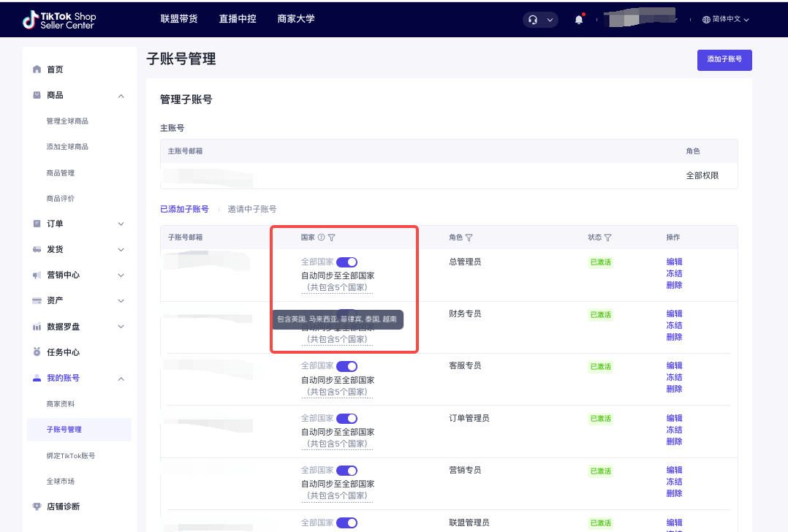The width and height of the screenshot is (788, 532).
Task: Click the 营销中心 megaphone icon
Action: (x=37, y=275)
